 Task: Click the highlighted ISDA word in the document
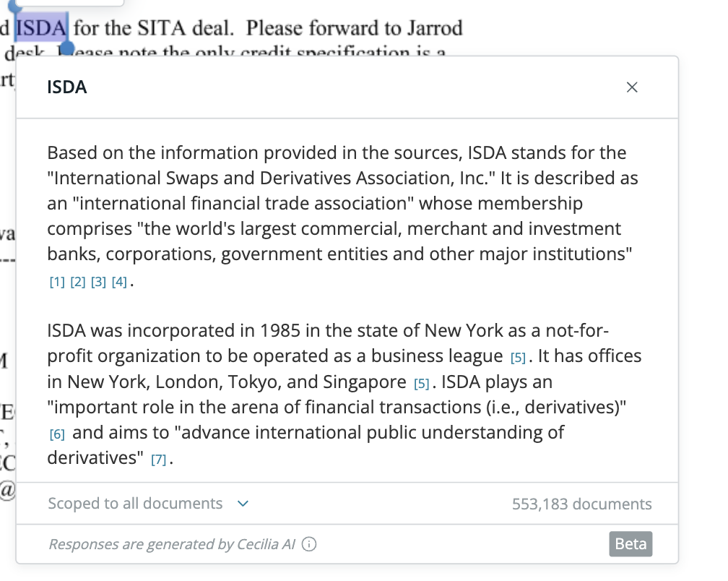point(42,28)
